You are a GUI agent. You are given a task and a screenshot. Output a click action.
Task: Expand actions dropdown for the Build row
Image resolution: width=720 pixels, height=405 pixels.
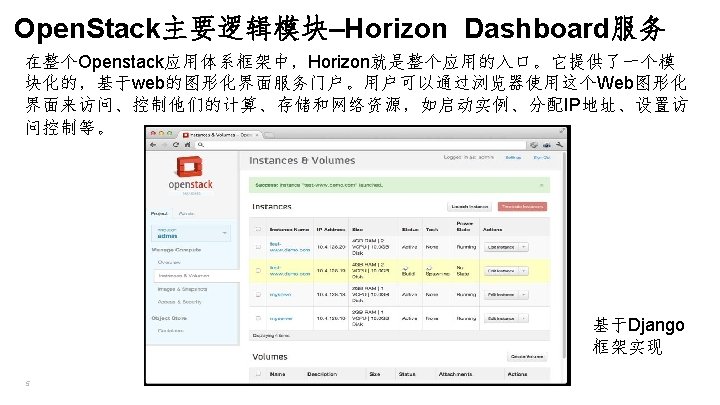523,270
